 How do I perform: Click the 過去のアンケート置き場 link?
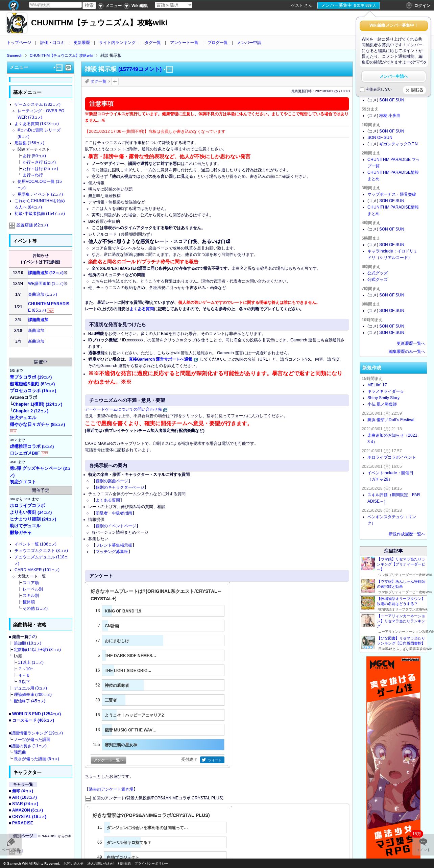click(x=111, y=789)
